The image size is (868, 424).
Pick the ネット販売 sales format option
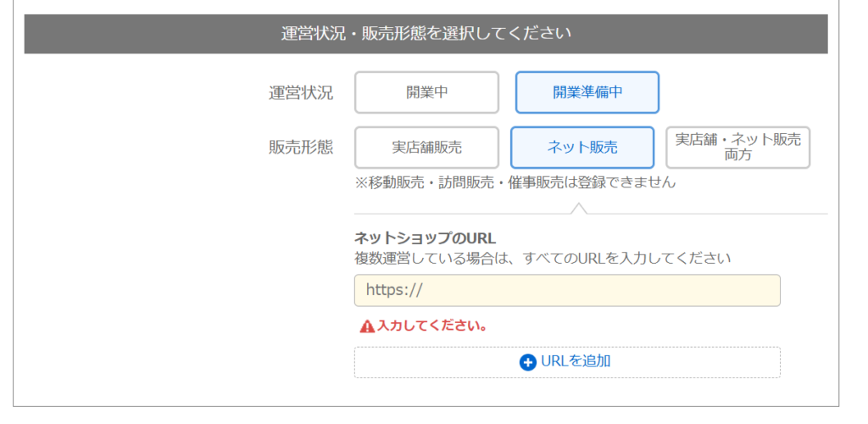pos(581,148)
